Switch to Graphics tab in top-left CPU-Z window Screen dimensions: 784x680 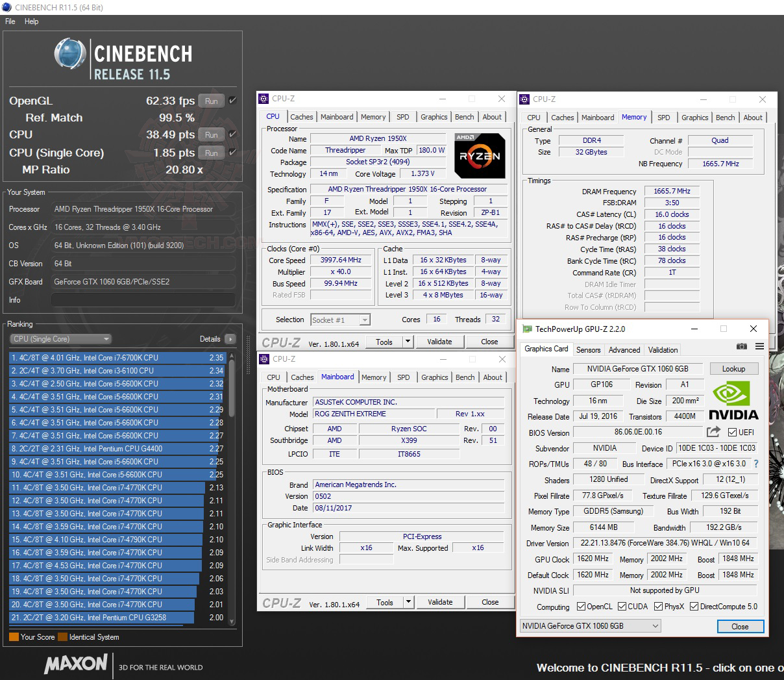pos(434,117)
